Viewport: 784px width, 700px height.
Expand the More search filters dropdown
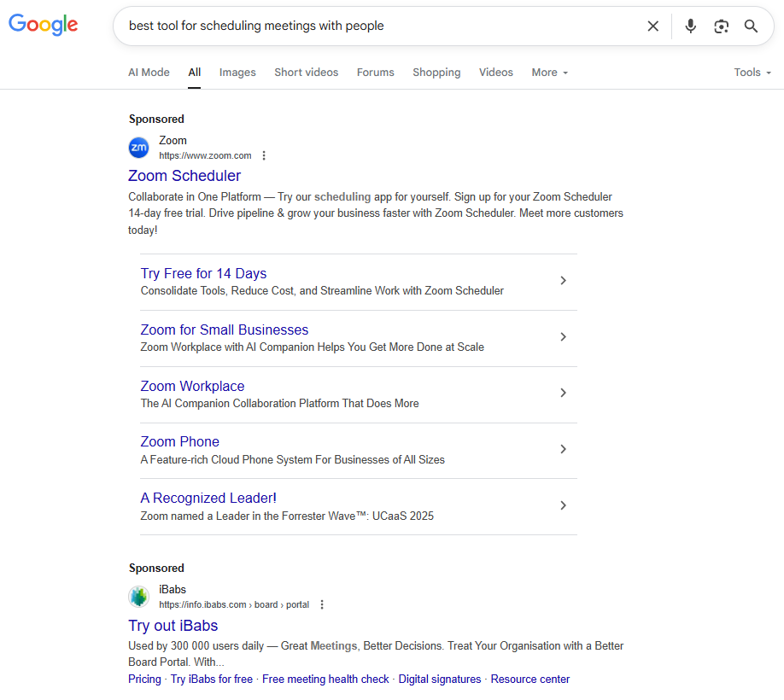(549, 73)
